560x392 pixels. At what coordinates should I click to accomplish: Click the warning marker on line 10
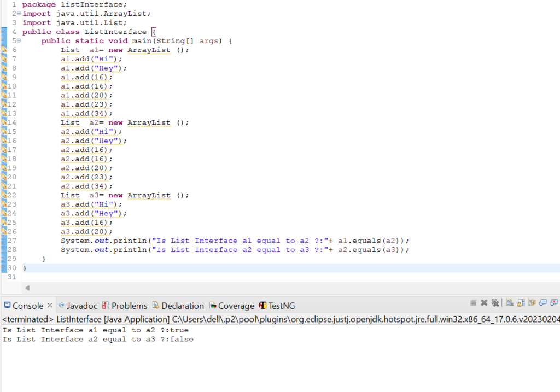pos(4,86)
